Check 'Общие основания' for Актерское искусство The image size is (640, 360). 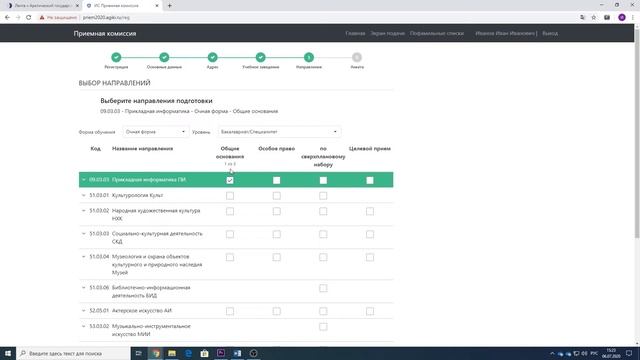[230, 311]
